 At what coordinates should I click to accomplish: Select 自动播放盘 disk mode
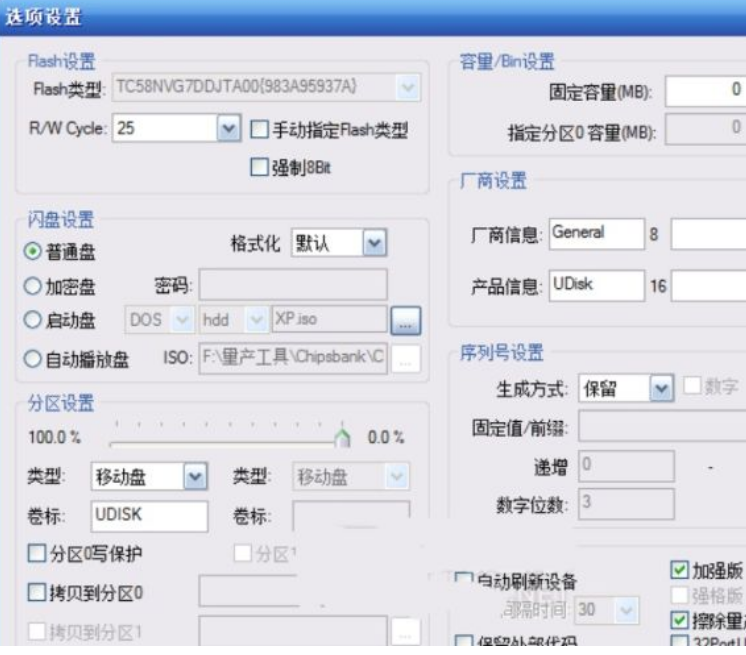pos(33,358)
